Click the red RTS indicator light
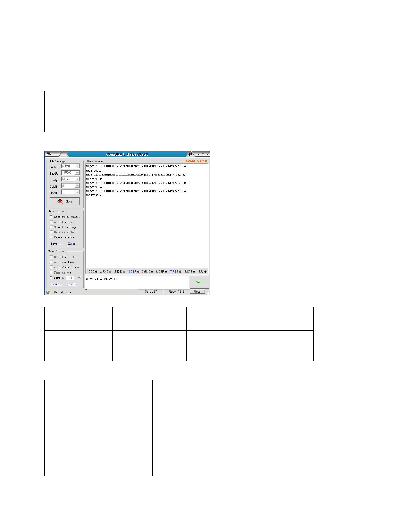 click(180, 272)
